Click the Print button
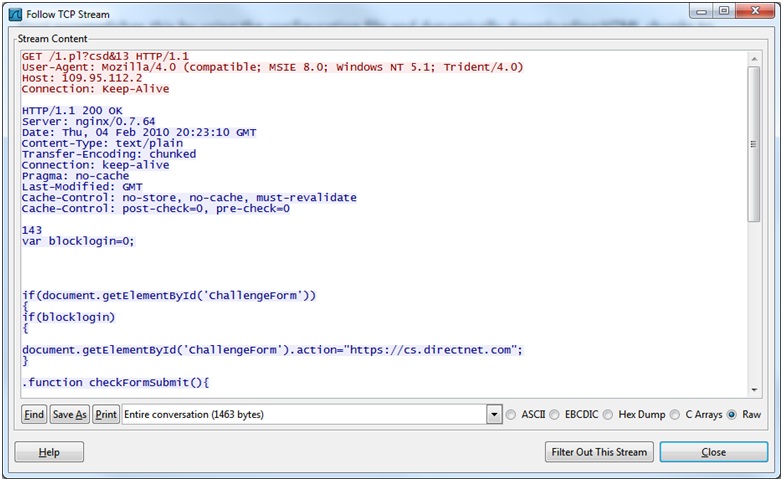Screen dimensions: 783x481 [106, 415]
